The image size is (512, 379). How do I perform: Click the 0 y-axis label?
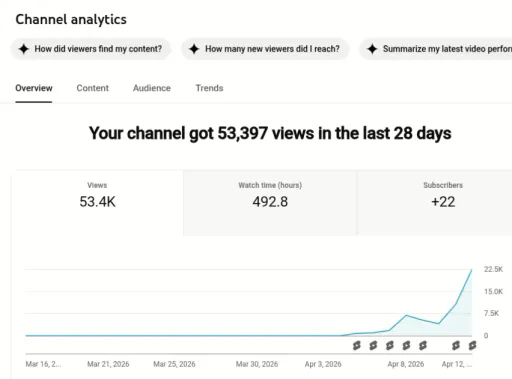pyautogui.click(x=486, y=336)
